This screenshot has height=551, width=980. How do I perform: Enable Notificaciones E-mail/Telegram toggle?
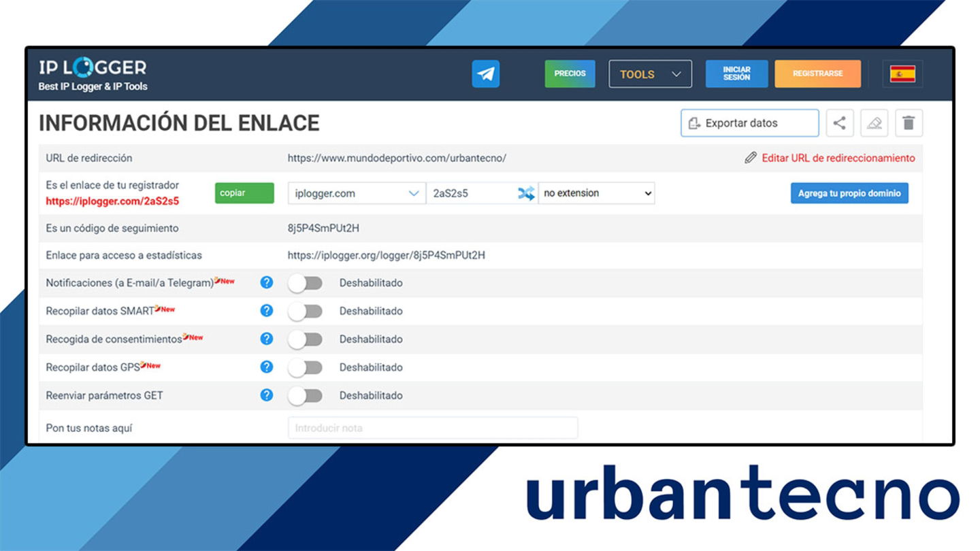coord(305,283)
